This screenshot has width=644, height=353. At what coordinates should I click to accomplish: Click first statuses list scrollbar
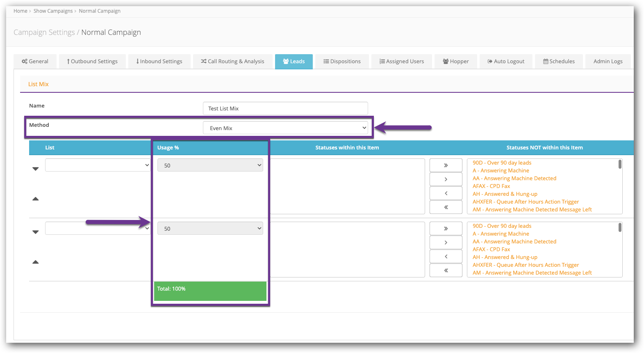[620, 165]
